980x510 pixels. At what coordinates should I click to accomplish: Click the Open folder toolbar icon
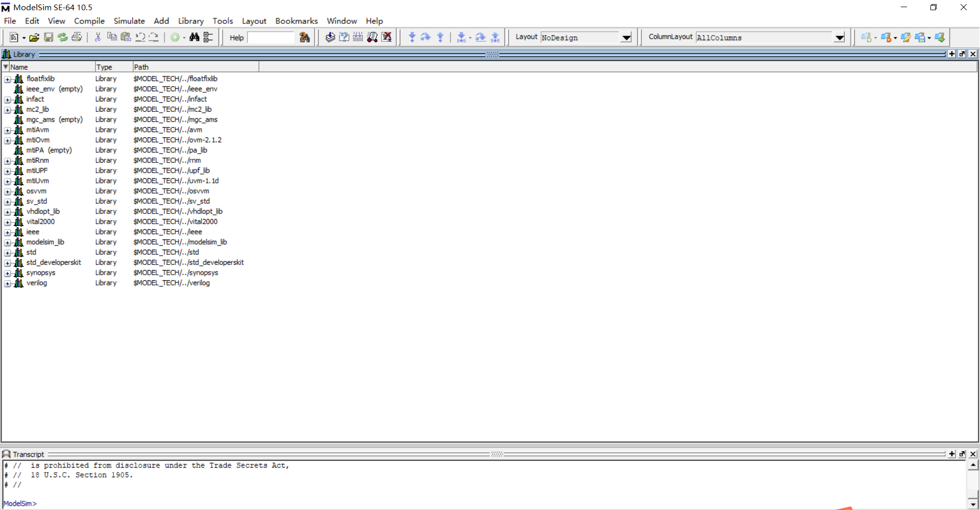pyautogui.click(x=34, y=37)
